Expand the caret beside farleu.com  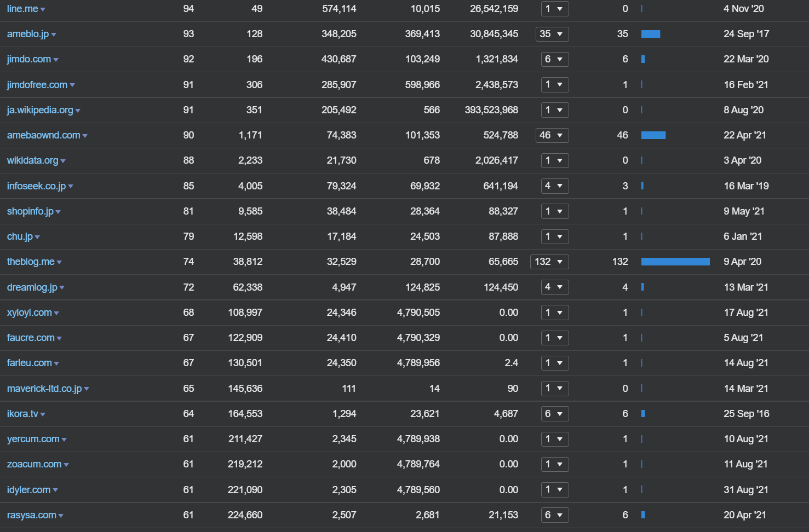click(x=56, y=363)
